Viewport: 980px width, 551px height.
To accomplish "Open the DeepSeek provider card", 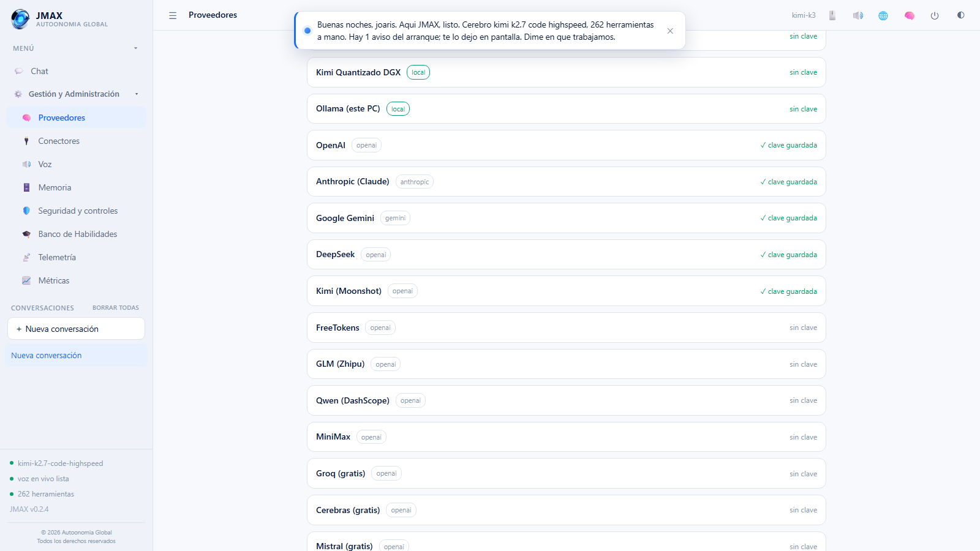I will pyautogui.click(x=566, y=255).
